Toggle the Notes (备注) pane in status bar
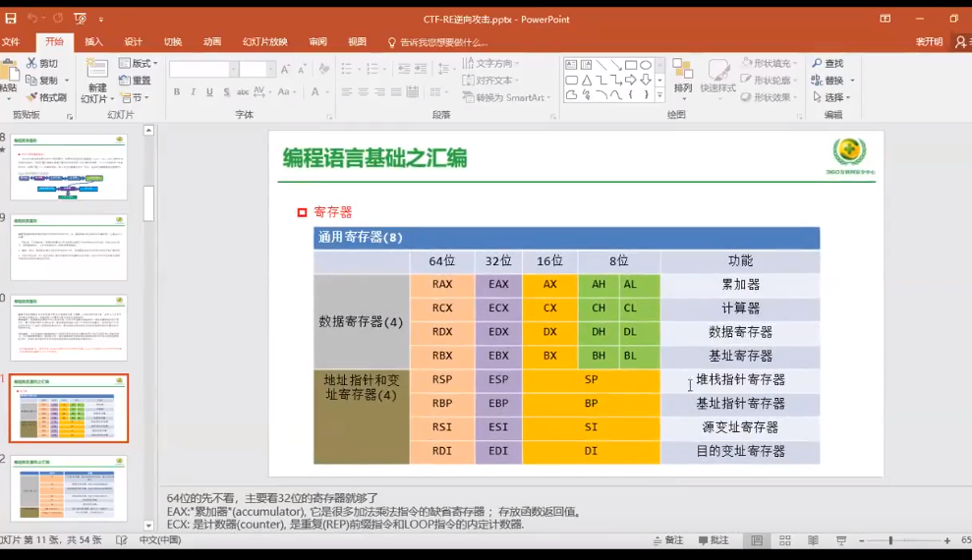Screen dimensions: 972x560 coord(668,540)
